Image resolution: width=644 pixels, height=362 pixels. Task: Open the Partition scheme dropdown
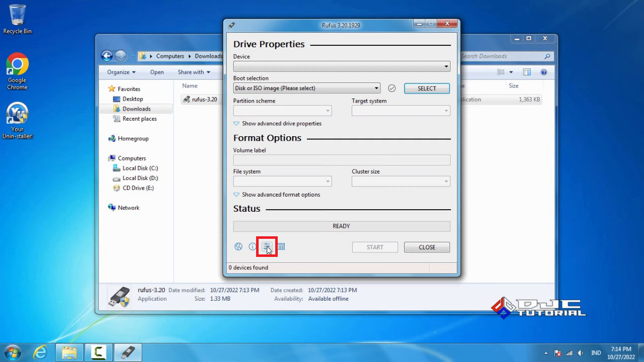tap(282, 111)
